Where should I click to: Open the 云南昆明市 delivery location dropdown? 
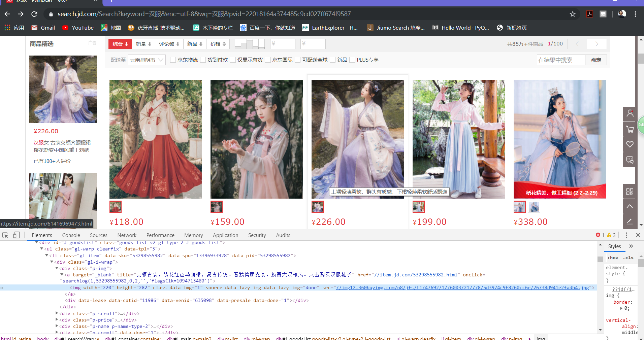pos(147,60)
